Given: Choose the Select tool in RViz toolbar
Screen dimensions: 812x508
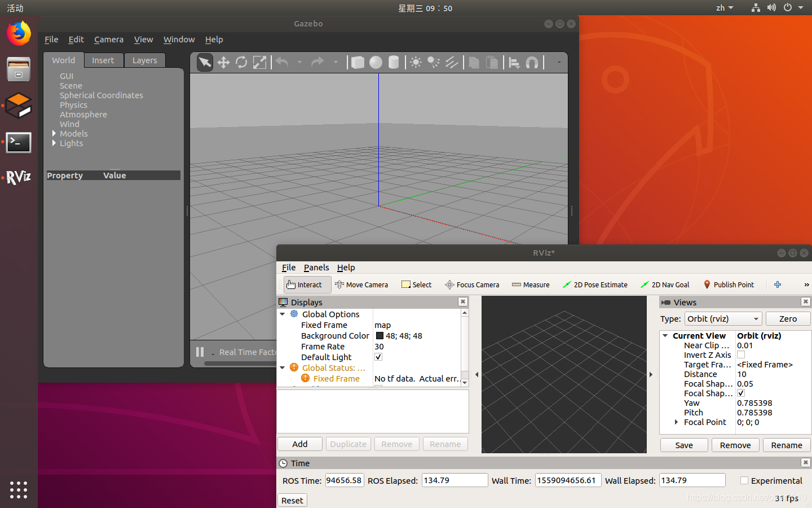Looking at the screenshot, I should [x=417, y=284].
